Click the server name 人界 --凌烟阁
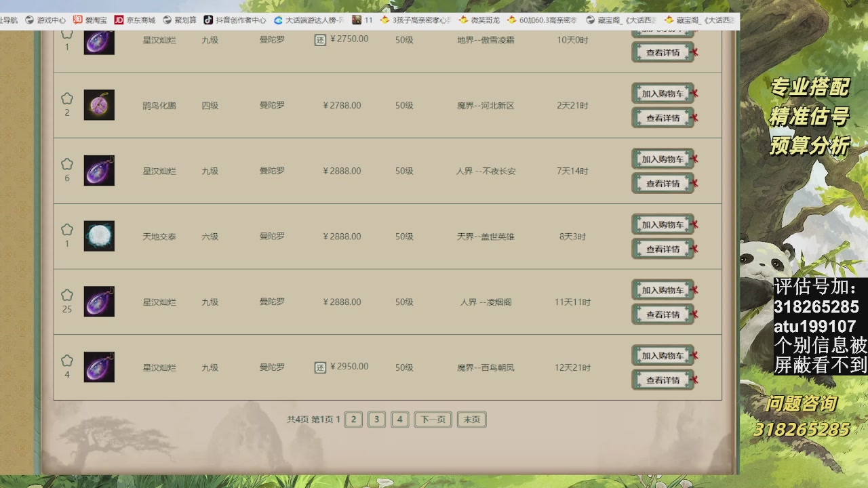868x488 pixels. 486,302
